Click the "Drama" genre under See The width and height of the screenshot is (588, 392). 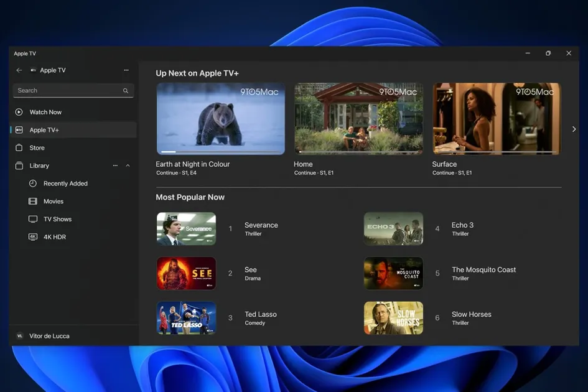253,278
